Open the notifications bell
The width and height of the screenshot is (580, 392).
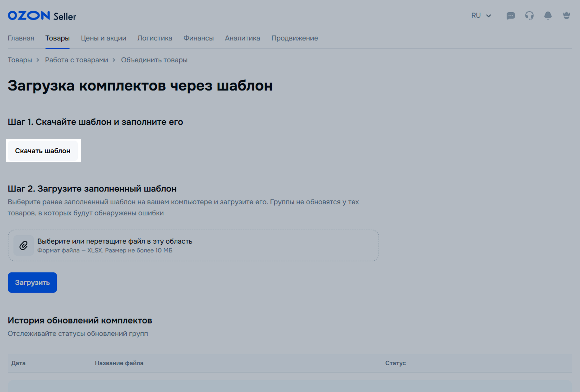(x=548, y=16)
